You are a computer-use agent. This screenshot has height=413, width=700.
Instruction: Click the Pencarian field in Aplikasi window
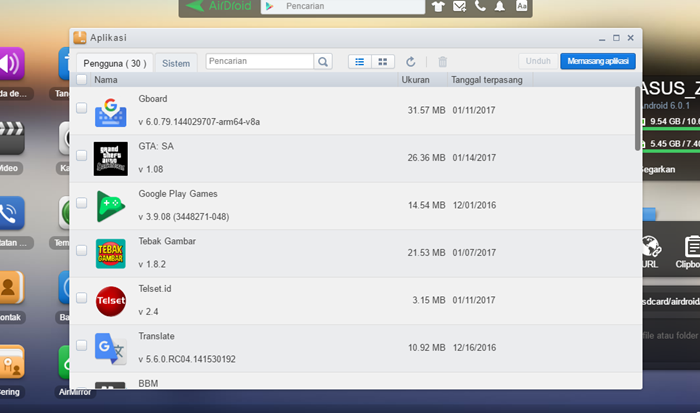click(x=260, y=61)
